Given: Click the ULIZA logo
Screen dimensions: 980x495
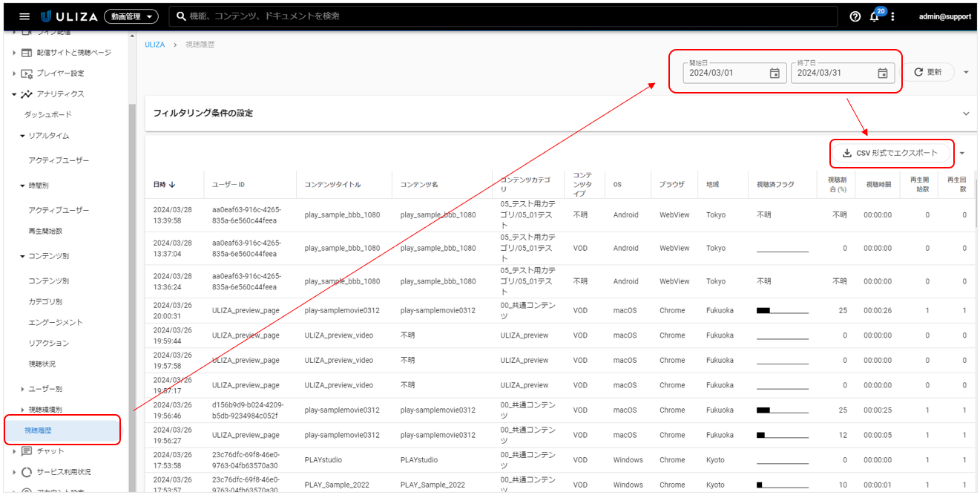Looking at the screenshot, I should [x=70, y=16].
